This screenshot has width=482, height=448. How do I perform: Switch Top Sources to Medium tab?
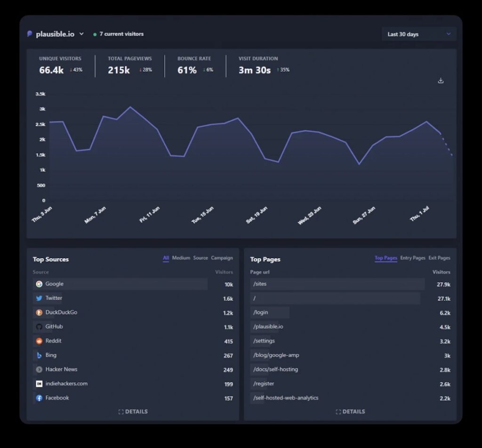pos(181,258)
